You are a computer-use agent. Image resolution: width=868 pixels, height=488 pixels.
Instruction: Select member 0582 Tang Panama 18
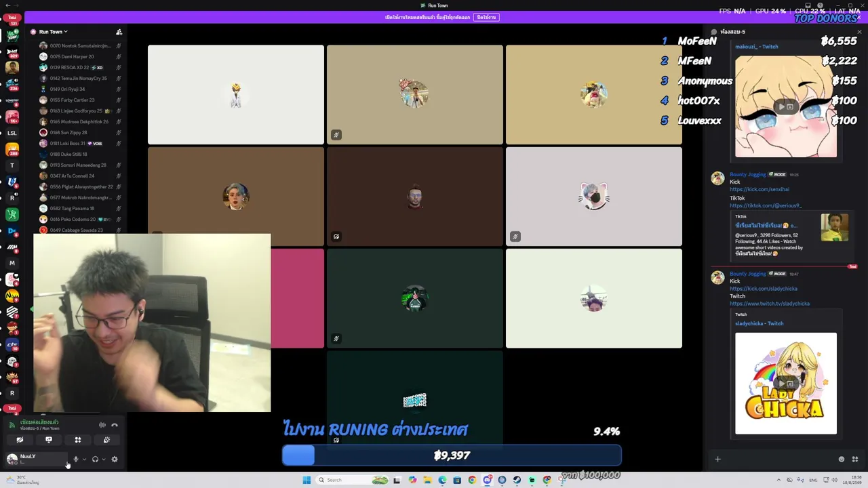80,208
